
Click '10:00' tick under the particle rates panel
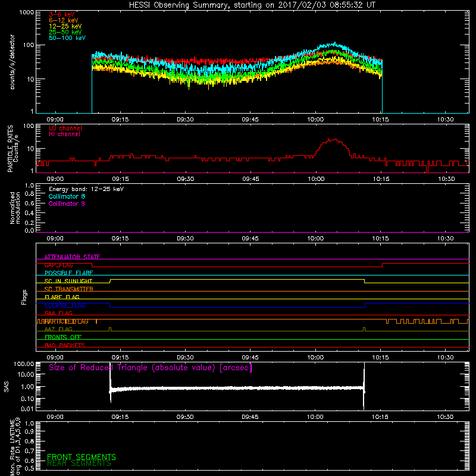coord(316,179)
